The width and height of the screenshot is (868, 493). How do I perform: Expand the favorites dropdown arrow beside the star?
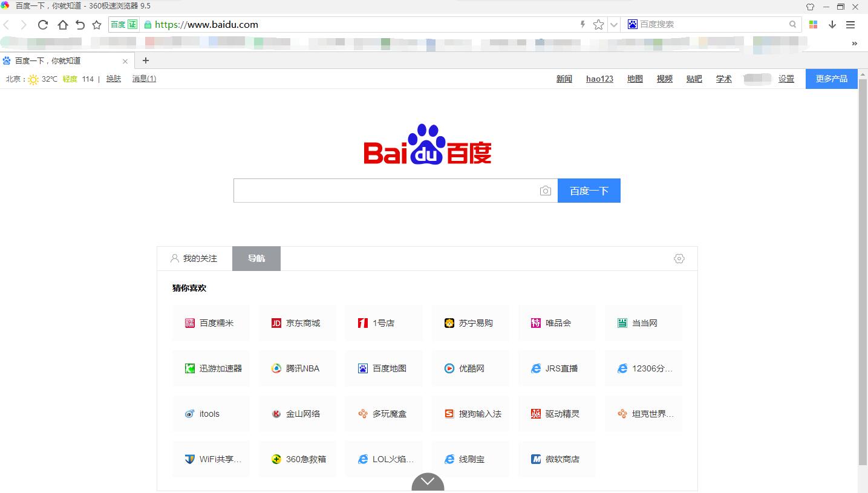[613, 24]
